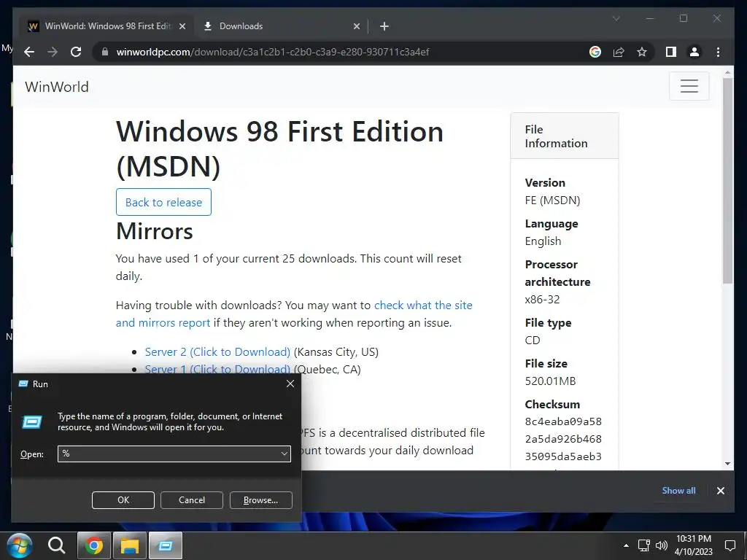Select the WinWorld Windows 98 tab
Viewport: 747px width, 560px height.
(x=107, y=26)
